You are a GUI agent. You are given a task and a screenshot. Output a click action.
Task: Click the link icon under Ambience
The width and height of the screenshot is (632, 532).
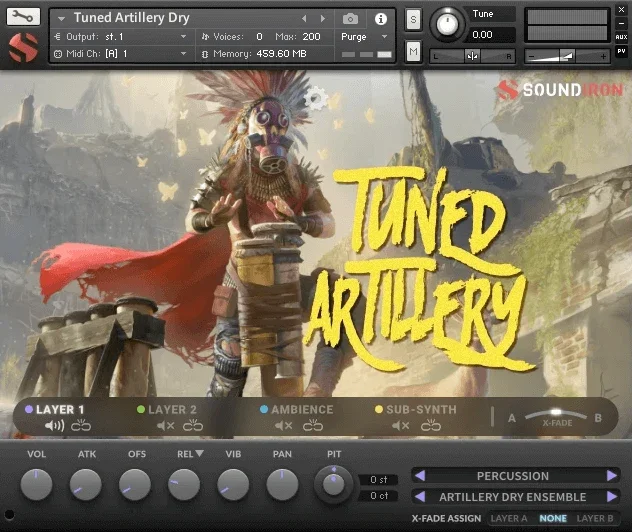313,426
